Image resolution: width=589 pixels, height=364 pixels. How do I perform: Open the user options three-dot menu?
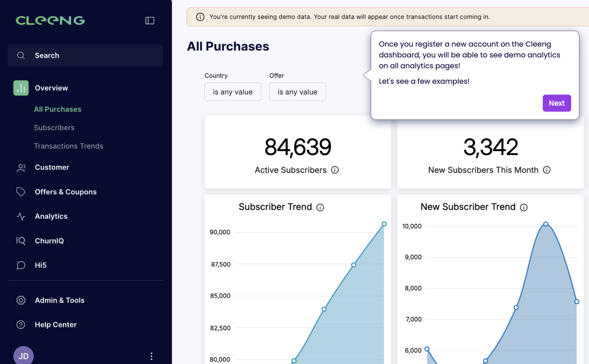[x=151, y=356]
